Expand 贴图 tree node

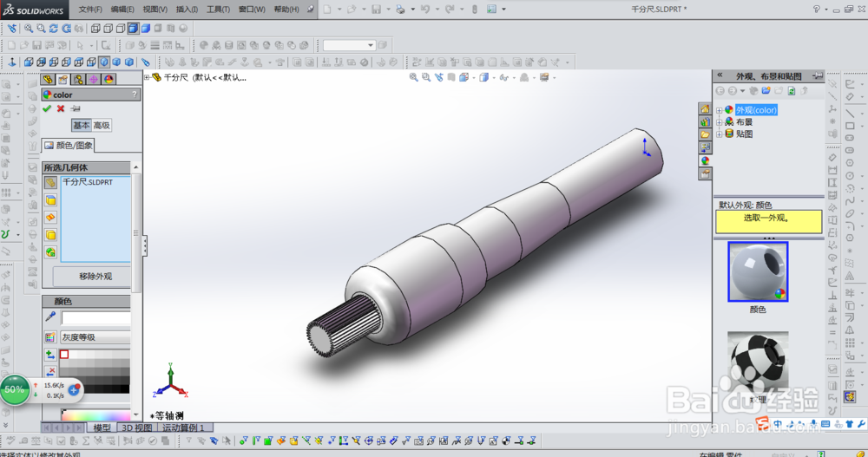pyautogui.click(x=719, y=134)
